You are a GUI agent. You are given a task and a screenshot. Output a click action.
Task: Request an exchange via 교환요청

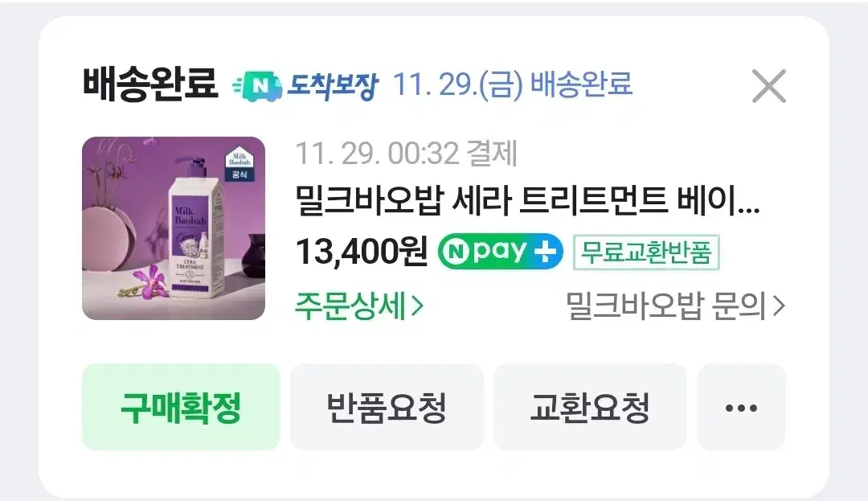click(590, 408)
